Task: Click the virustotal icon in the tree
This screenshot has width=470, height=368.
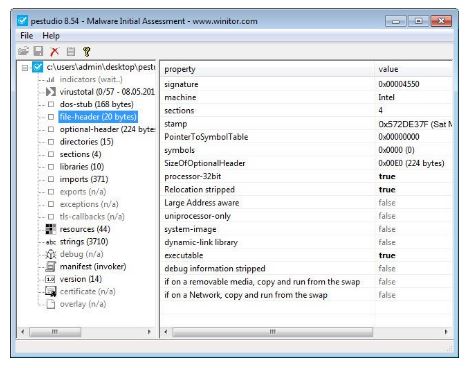Action: (x=51, y=92)
